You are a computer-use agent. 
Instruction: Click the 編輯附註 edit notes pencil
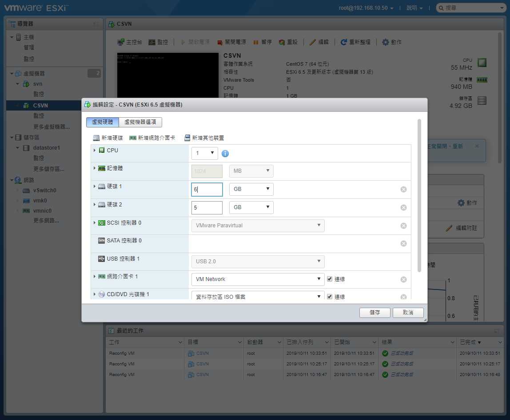pyautogui.click(x=449, y=228)
